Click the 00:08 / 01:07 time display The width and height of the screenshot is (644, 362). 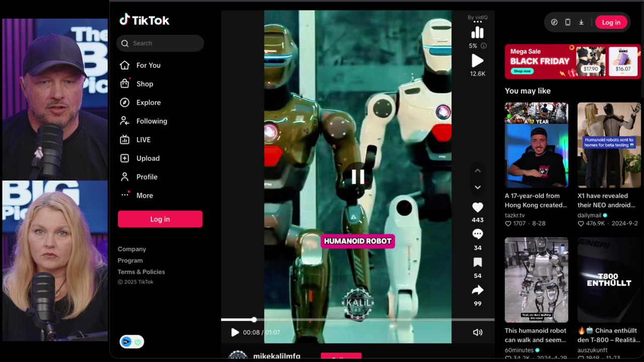point(261,332)
